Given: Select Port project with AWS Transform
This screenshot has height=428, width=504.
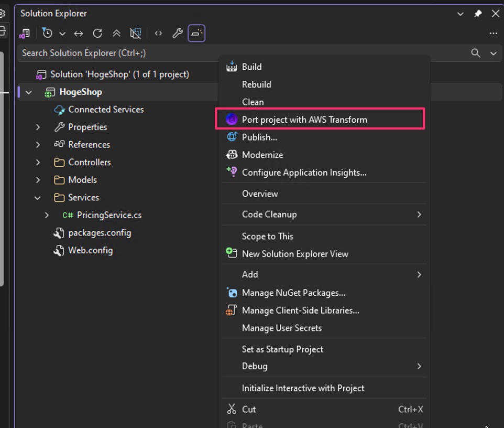Looking at the screenshot, I should 324,120.
